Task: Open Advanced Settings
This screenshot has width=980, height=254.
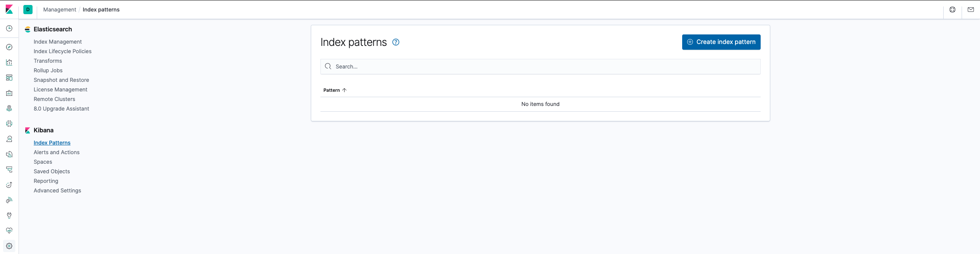Action: point(57,190)
